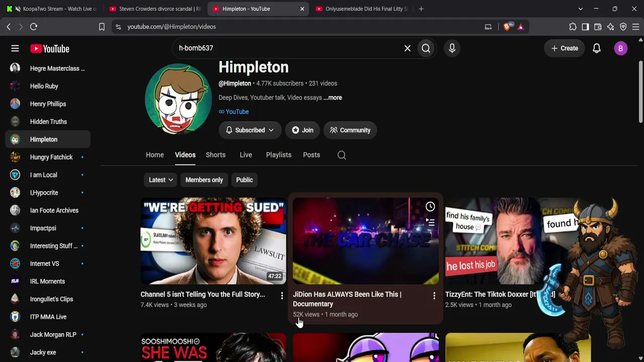Close the Himpleton YouTube tab
The height and width of the screenshot is (362, 644).
tap(302, 9)
